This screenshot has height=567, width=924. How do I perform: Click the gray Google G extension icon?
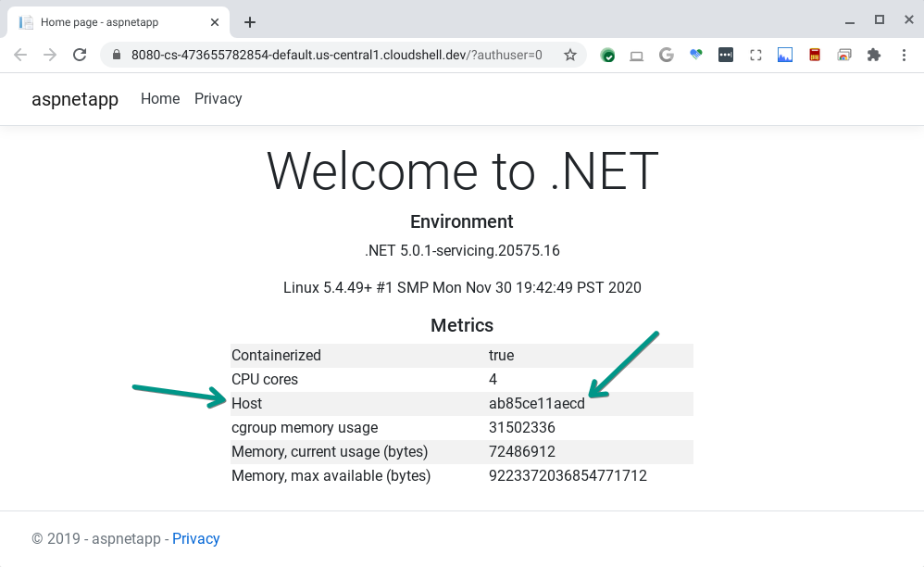coord(666,56)
